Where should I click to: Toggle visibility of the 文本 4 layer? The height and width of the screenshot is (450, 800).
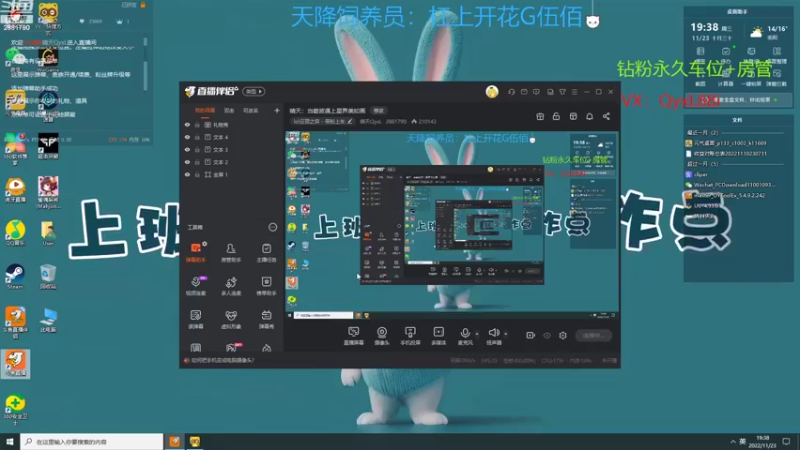click(187, 137)
